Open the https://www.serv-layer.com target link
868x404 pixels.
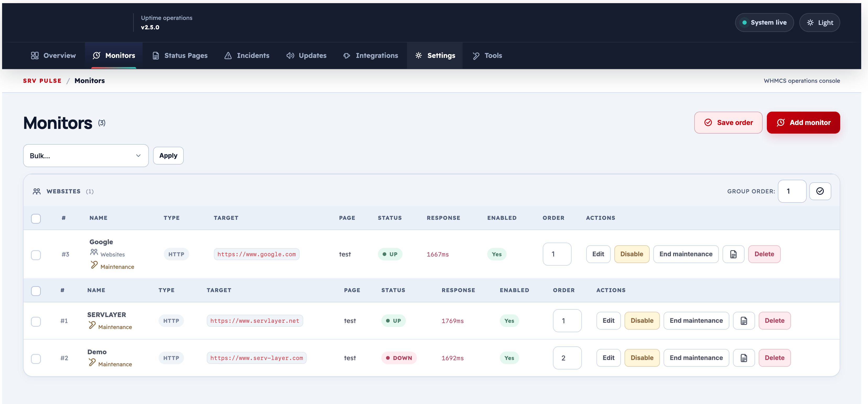(256, 358)
